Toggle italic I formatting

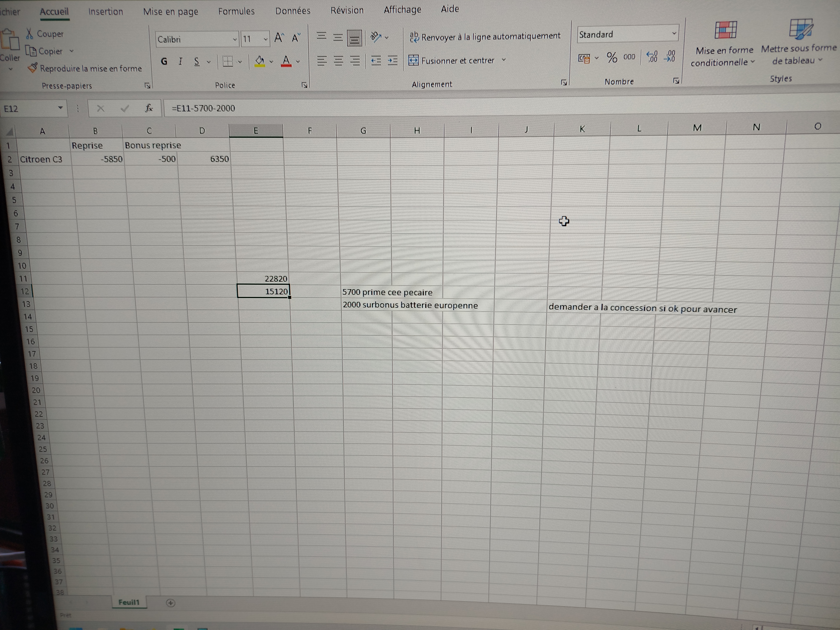[180, 61]
